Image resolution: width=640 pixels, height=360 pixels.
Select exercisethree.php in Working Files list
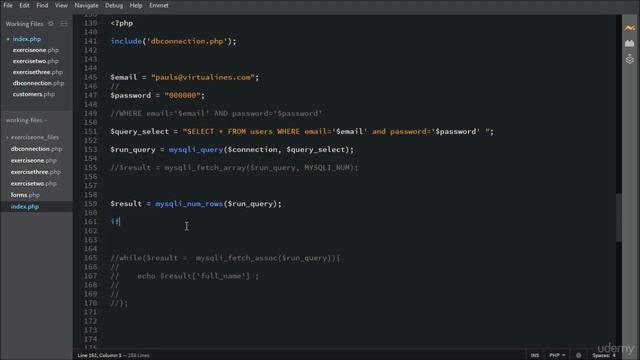pyautogui.click(x=37, y=72)
